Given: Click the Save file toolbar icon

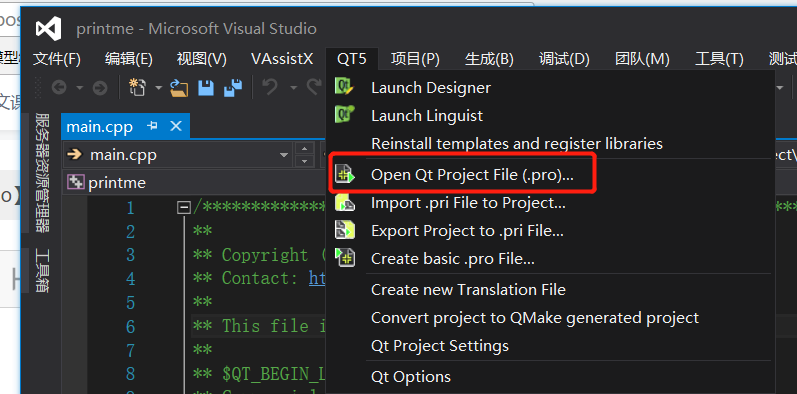Looking at the screenshot, I should pos(205,88).
